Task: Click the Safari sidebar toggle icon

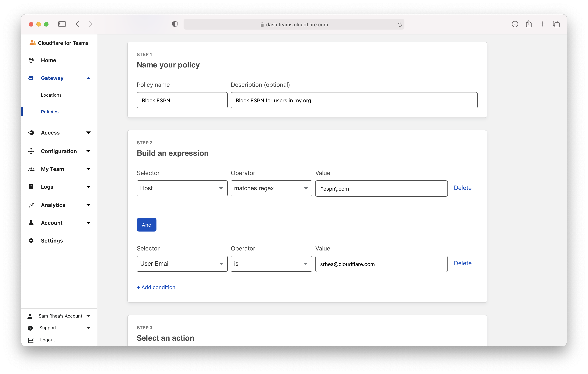Action: (62, 24)
